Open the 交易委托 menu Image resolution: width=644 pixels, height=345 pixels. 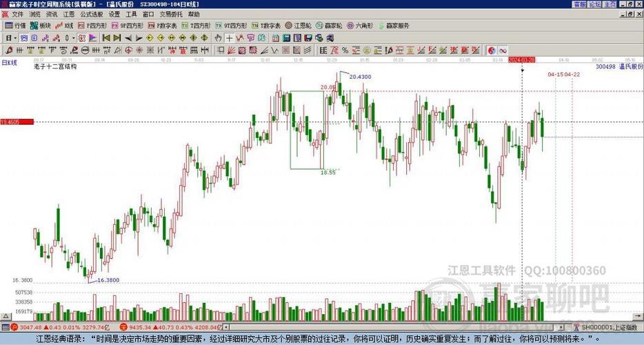pyautogui.click(x=171, y=14)
